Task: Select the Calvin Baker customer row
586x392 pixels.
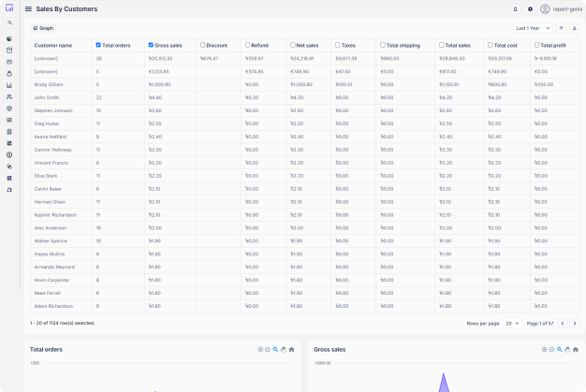Action: coord(304,189)
